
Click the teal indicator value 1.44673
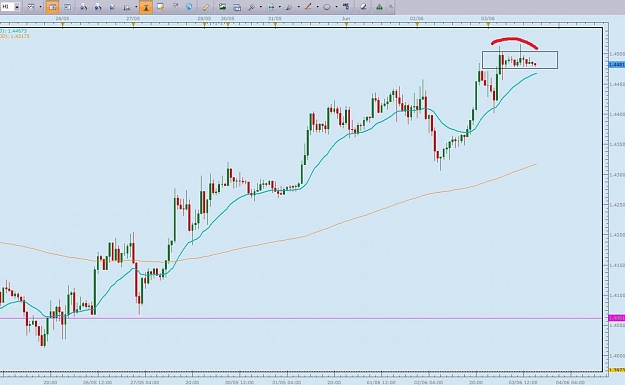(18, 31)
